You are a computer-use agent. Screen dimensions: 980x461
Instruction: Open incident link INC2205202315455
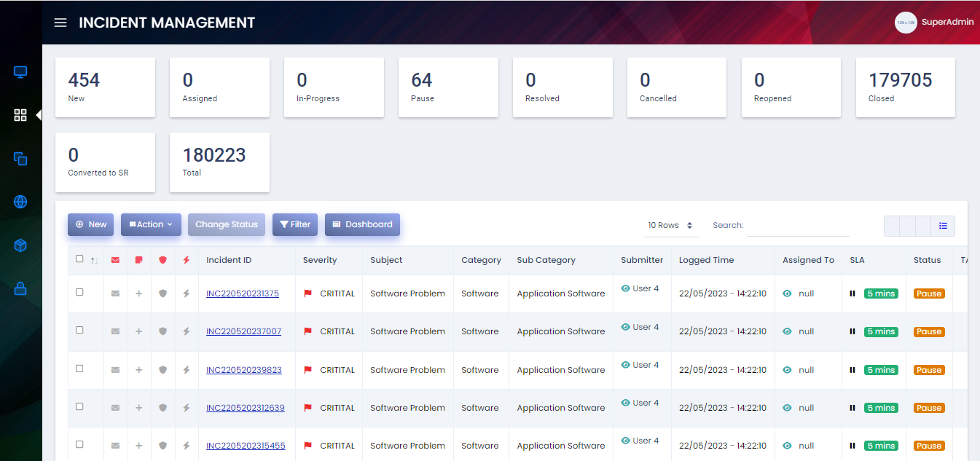coord(246,446)
